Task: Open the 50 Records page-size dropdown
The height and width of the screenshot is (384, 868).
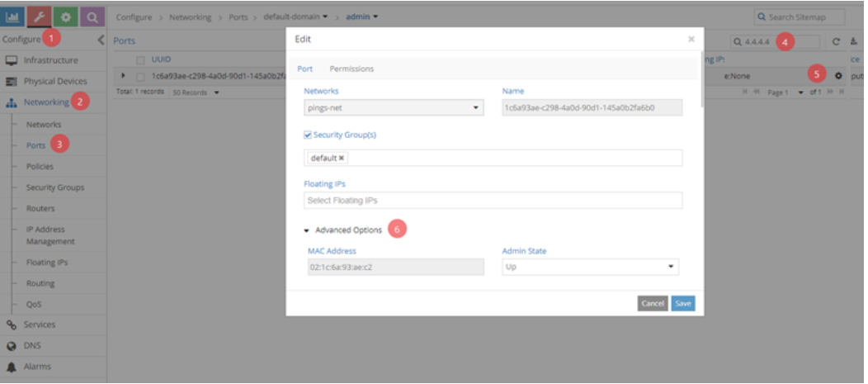Action: coord(196,92)
